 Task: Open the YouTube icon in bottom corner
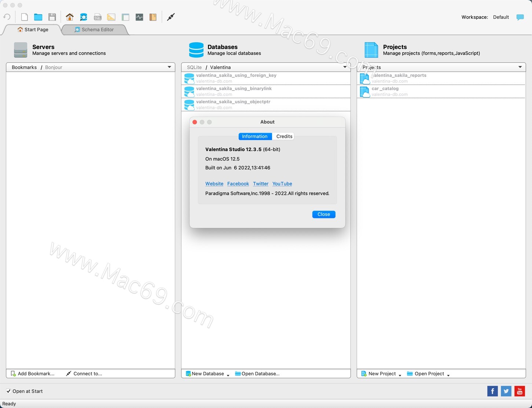[x=520, y=391]
